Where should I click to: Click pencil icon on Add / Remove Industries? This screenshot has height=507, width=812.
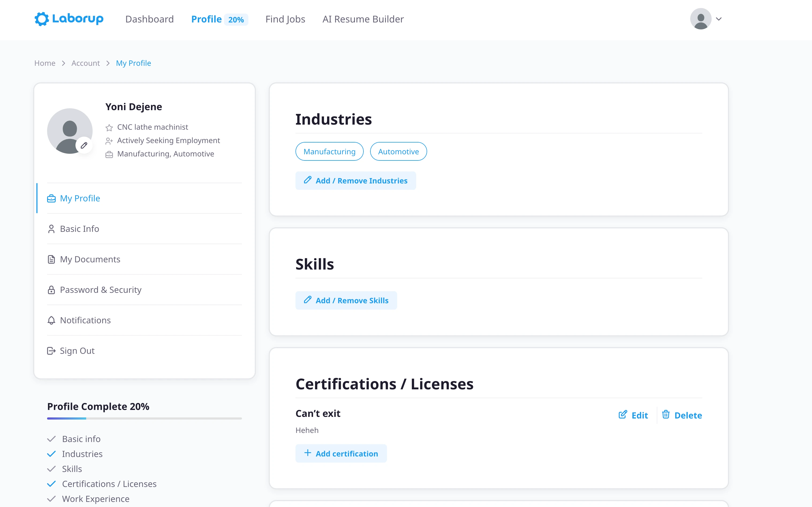[308, 180]
